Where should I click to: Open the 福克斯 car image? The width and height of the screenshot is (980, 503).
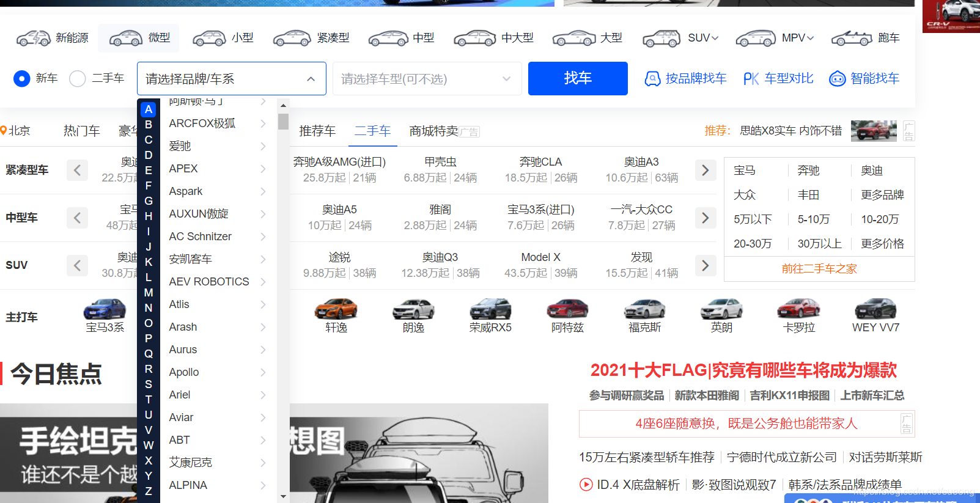tap(644, 309)
